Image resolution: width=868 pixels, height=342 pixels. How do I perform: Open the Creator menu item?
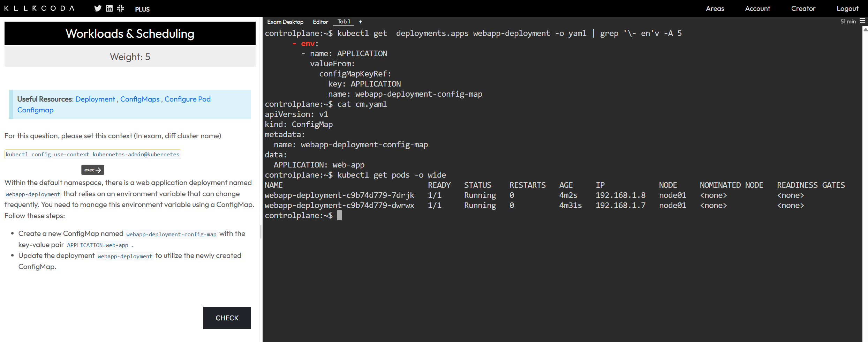(803, 8)
